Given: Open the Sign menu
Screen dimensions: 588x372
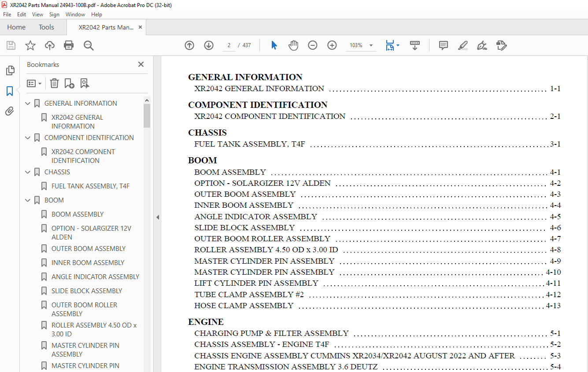Looking at the screenshot, I should point(54,15).
